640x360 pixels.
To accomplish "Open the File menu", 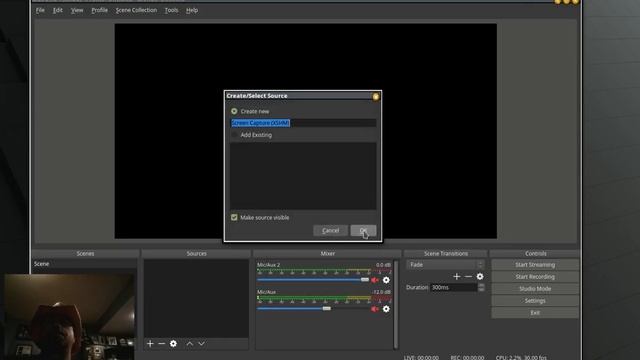I will 40,10.
